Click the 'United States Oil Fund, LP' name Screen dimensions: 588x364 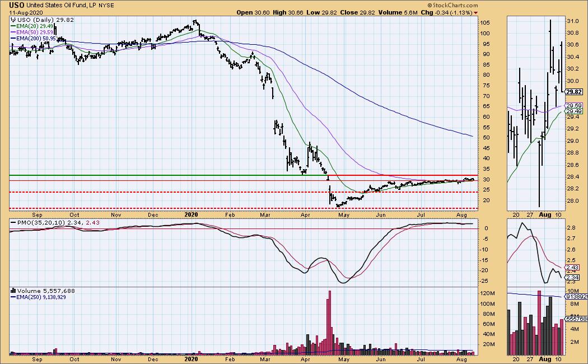pyautogui.click(x=62, y=5)
